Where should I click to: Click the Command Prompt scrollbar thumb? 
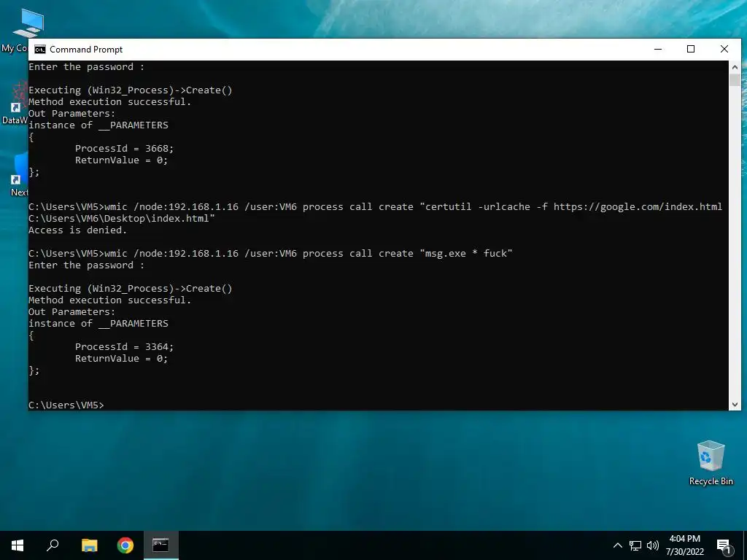(x=735, y=79)
